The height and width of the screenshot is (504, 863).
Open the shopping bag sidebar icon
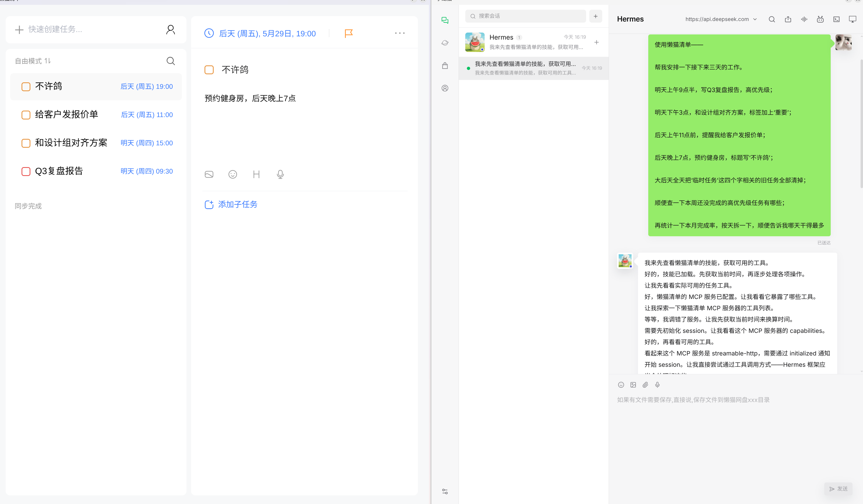445,65
